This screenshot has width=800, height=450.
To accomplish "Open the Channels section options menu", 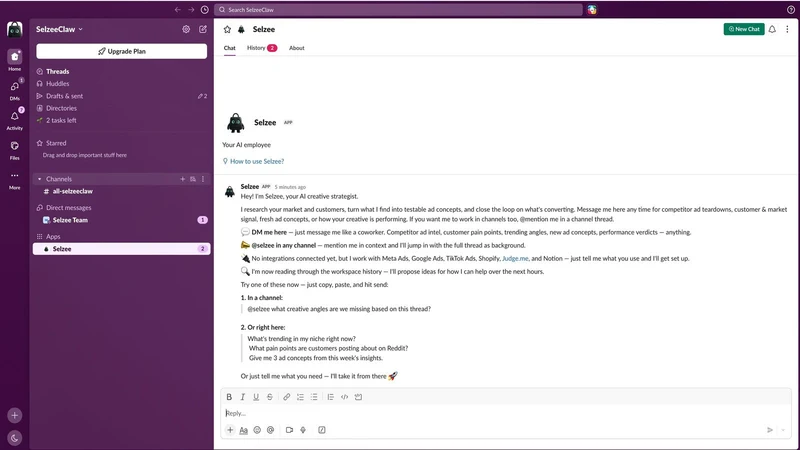I will (203, 179).
